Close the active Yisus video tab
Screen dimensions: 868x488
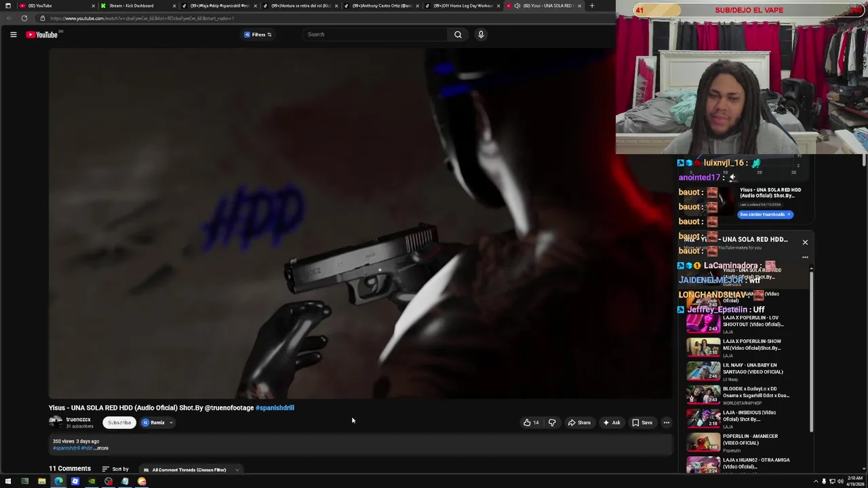pos(579,5)
